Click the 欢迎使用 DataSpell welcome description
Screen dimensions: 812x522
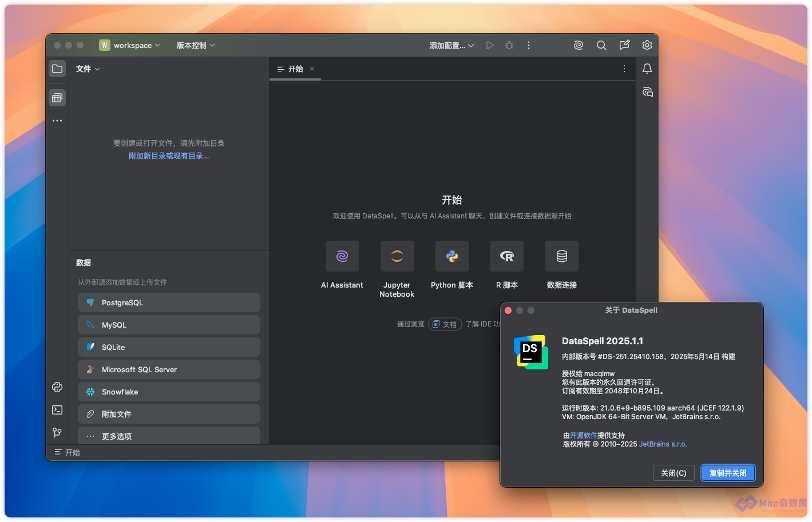coord(452,216)
